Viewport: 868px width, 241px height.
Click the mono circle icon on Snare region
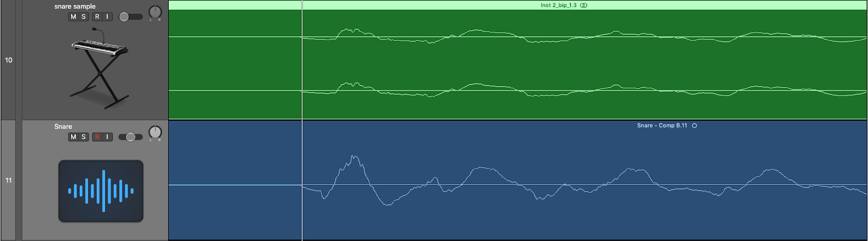694,126
